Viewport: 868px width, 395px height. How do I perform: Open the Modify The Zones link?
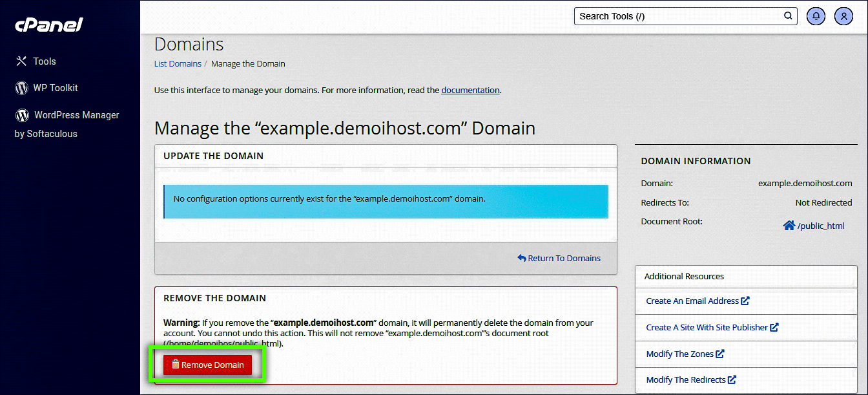tap(680, 354)
